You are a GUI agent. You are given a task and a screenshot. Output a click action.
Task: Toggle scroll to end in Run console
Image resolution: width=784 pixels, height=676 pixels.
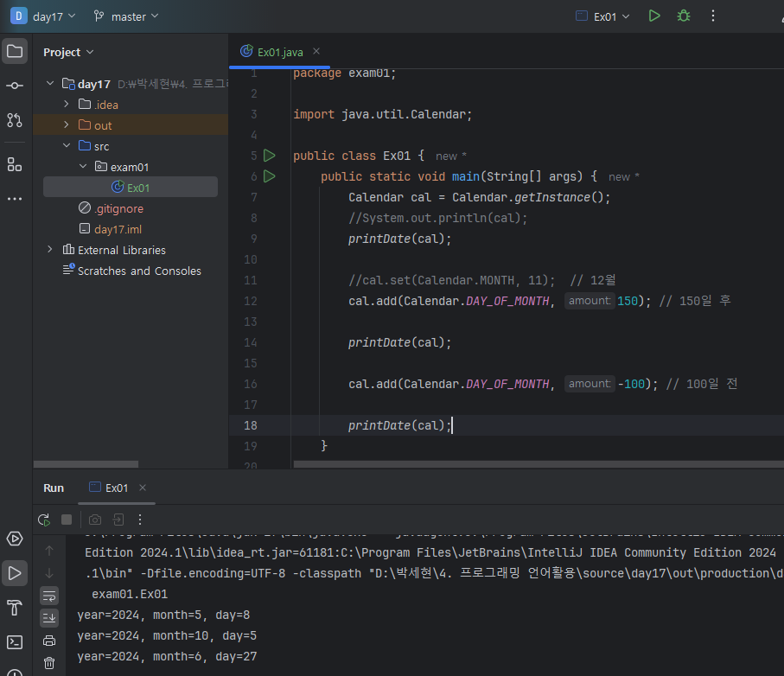click(x=49, y=617)
